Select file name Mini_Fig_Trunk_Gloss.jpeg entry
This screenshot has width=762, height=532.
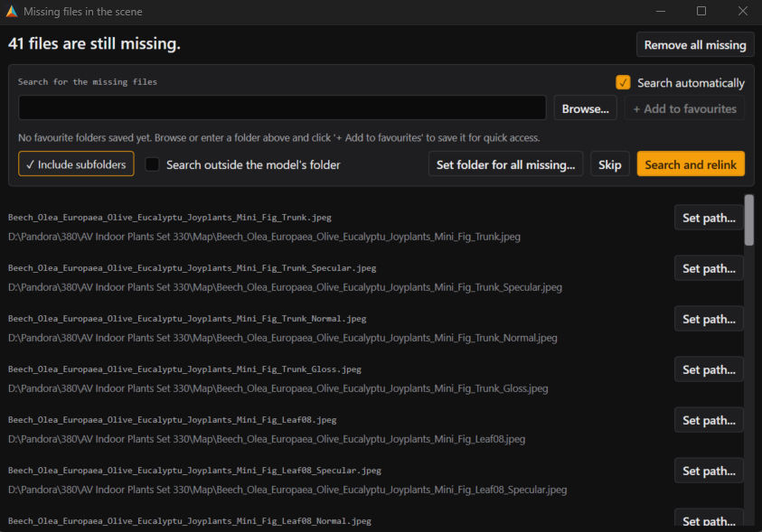tap(184, 369)
